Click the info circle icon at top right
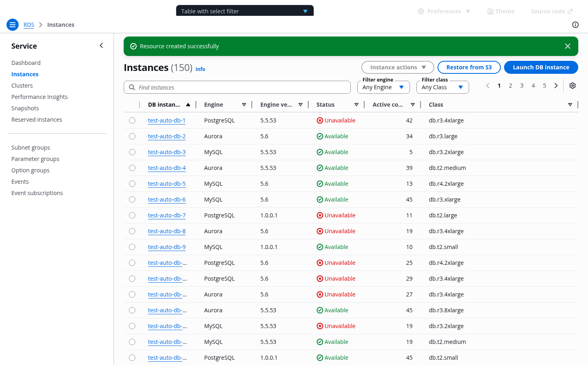Image resolution: width=588 pixels, height=365 pixels. pos(575,25)
